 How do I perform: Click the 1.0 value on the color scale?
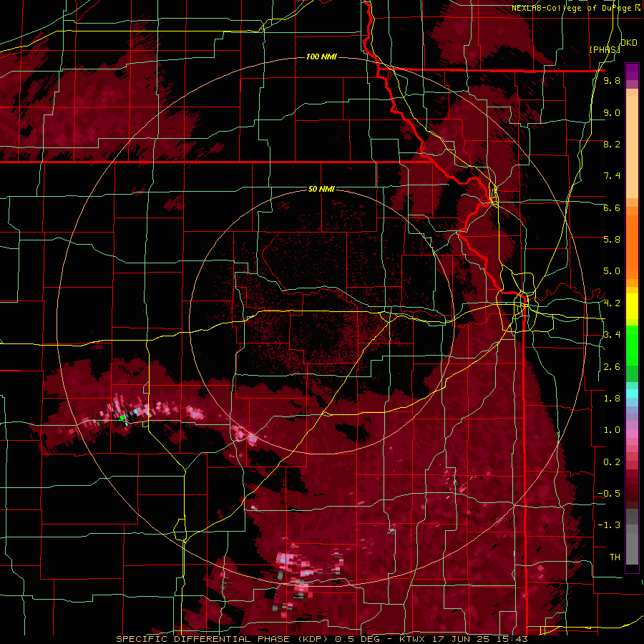pos(612,430)
